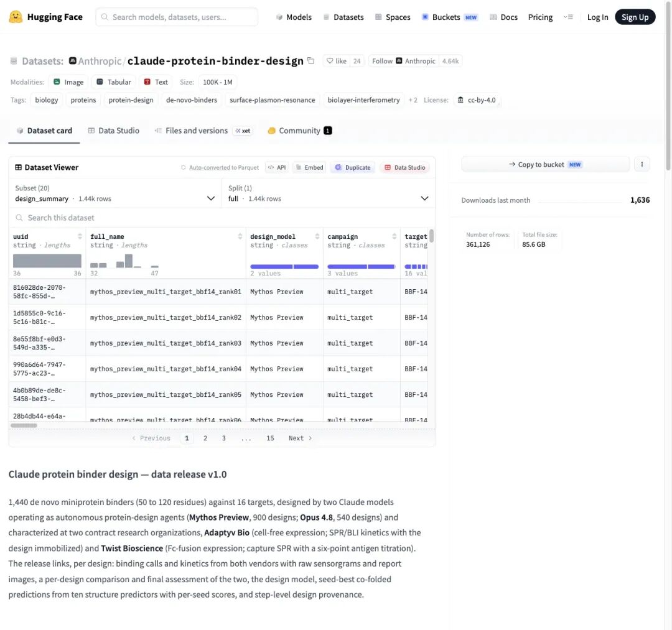Click the heart like icon
This screenshot has width=672, height=630.
coord(330,61)
